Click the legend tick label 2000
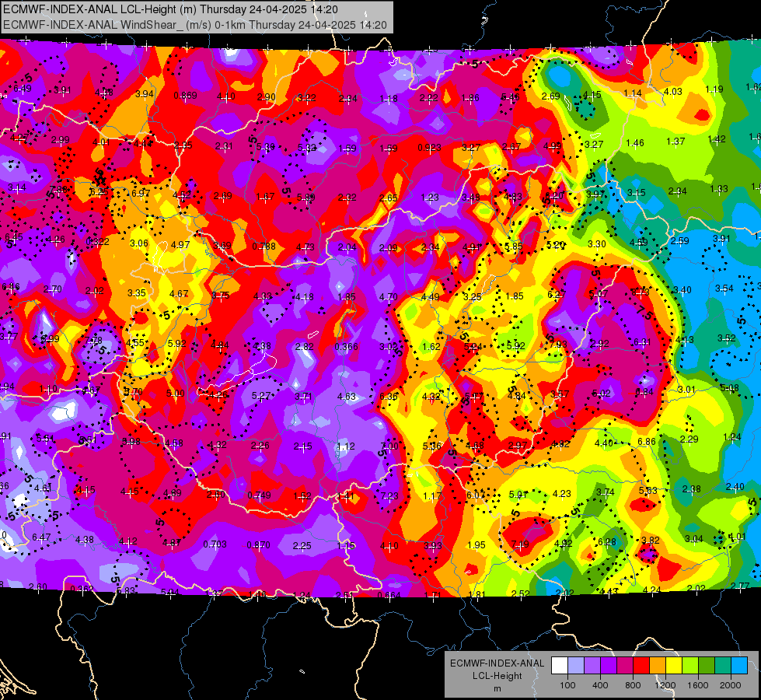 [x=731, y=685]
